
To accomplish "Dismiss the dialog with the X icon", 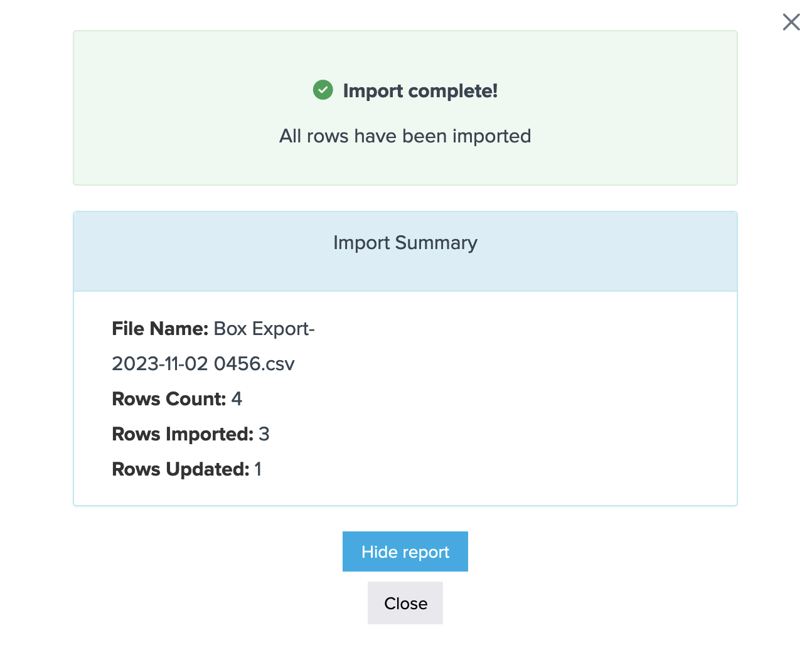I will [791, 22].
